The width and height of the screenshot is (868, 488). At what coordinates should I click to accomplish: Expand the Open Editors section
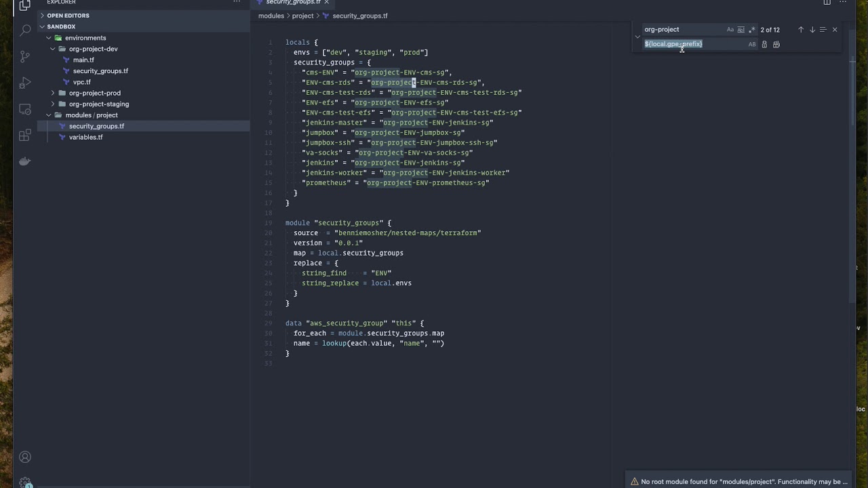pyautogui.click(x=142, y=16)
